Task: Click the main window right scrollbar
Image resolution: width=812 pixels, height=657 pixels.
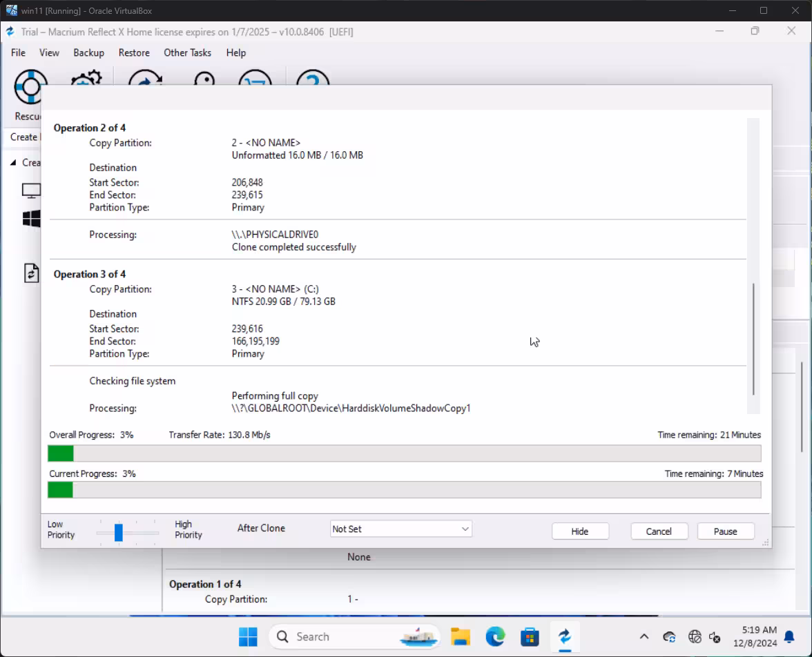Action: point(802,406)
